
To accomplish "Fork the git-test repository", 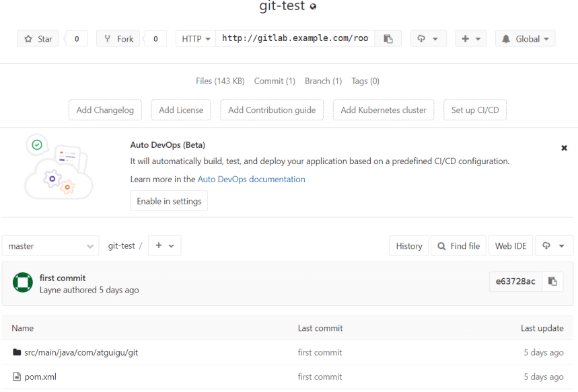I will point(118,39).
